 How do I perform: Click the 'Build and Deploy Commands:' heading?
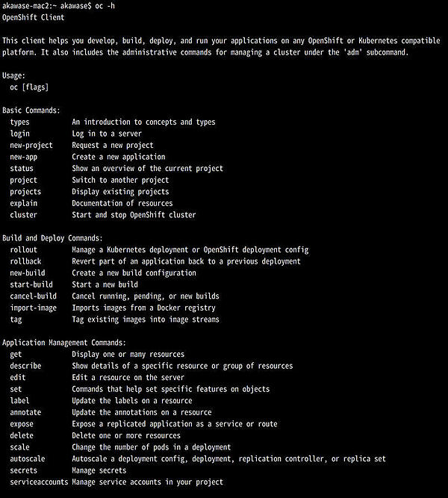click(x=52, y=238)
